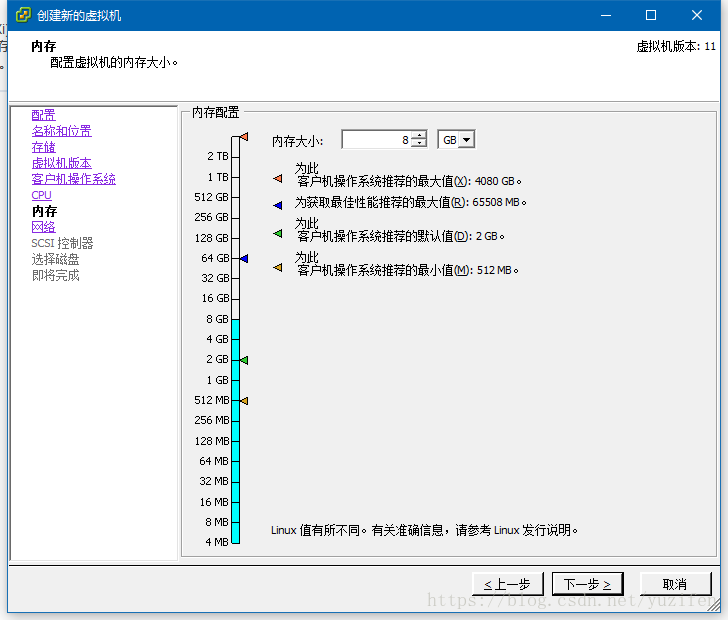
Task: Click yellow legend arrow for minimum 512 MB
Action: (x=278, y=267)
